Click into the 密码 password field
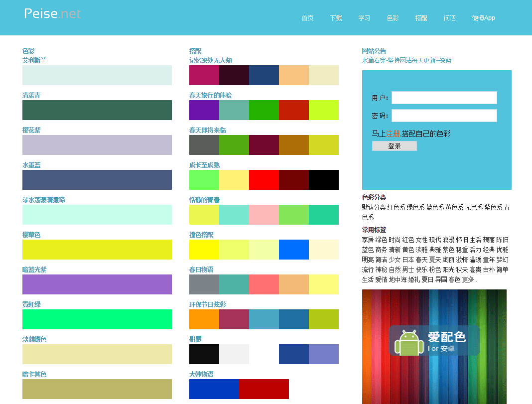 tap(444, 116)
